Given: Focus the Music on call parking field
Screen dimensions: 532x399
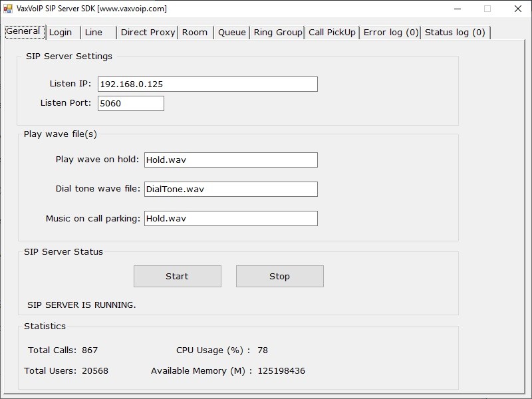Looking at the screenshot, I should (231, 218).
